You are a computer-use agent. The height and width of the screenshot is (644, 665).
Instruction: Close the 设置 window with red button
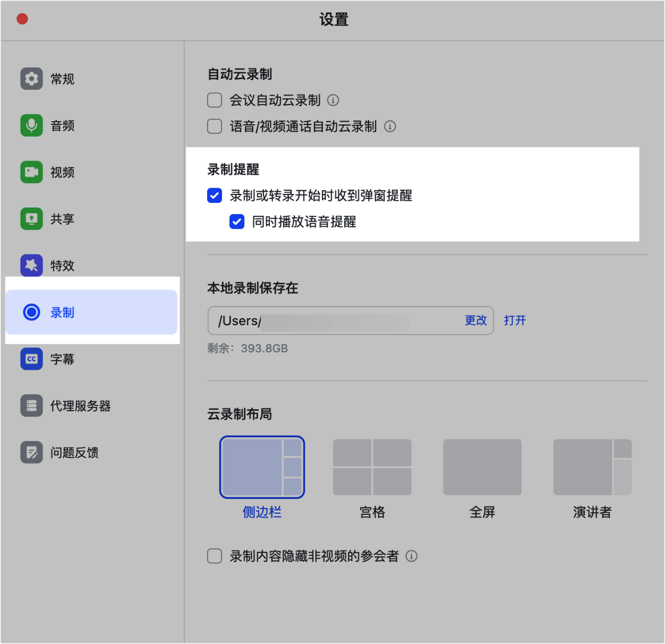(22, 19)
